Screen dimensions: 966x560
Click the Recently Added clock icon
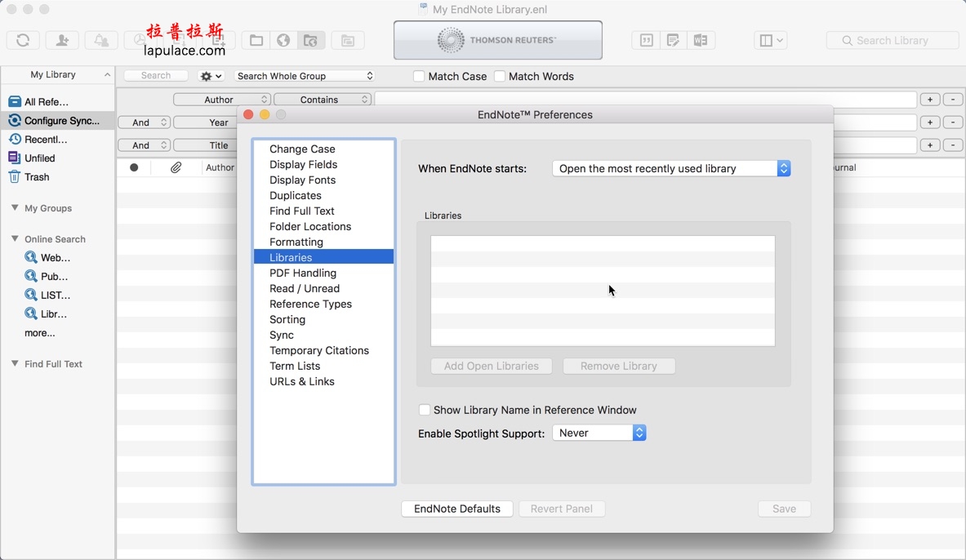coord(14,140)
